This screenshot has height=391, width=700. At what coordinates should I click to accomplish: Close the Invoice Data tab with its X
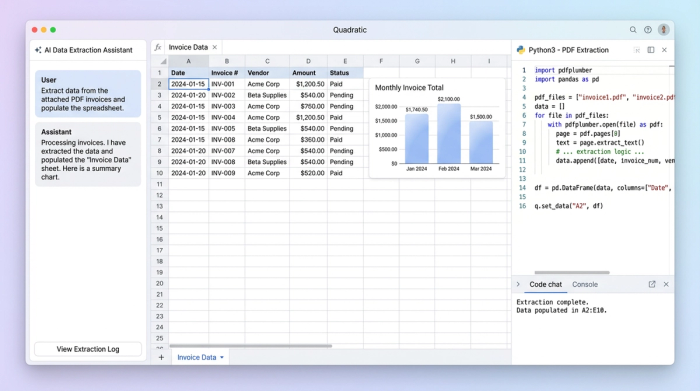pyautogui.click(x=215, y=47)
